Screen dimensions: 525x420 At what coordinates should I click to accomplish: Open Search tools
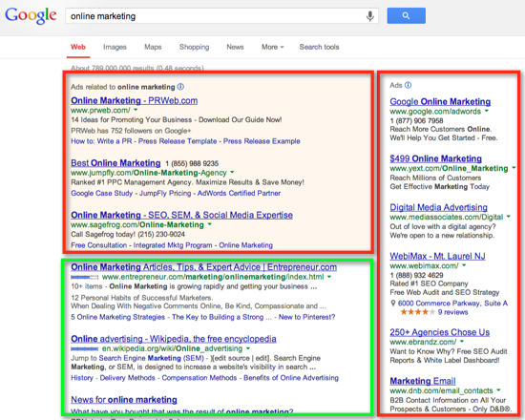319,47
